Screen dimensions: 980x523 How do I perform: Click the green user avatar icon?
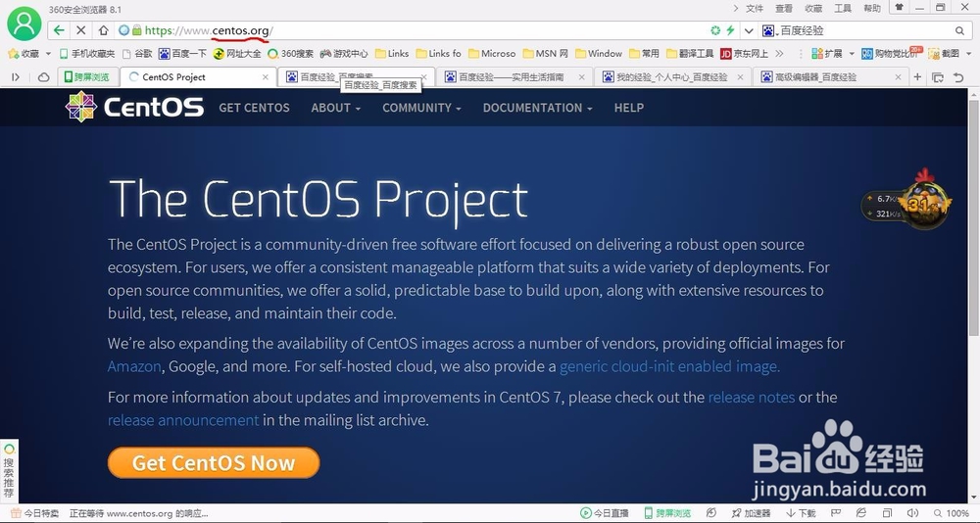24,24
